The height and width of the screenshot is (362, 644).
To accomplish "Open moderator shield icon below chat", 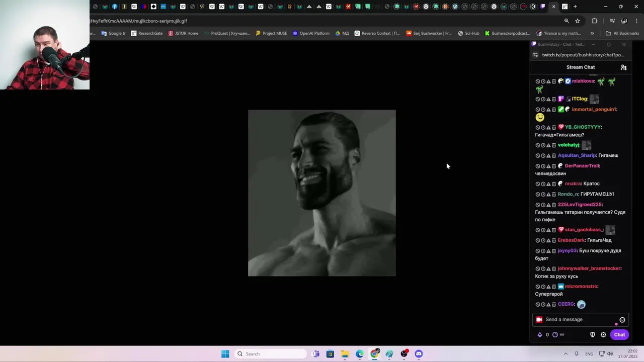I will tap(593, 335).
